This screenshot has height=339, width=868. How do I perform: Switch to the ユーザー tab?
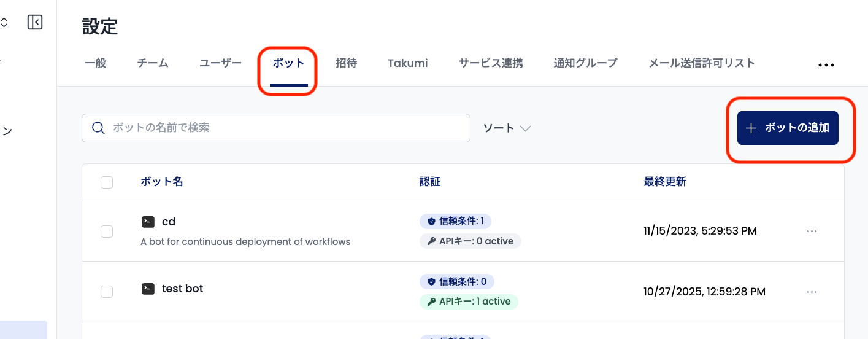pyautogui.click(x=221, y=63)
